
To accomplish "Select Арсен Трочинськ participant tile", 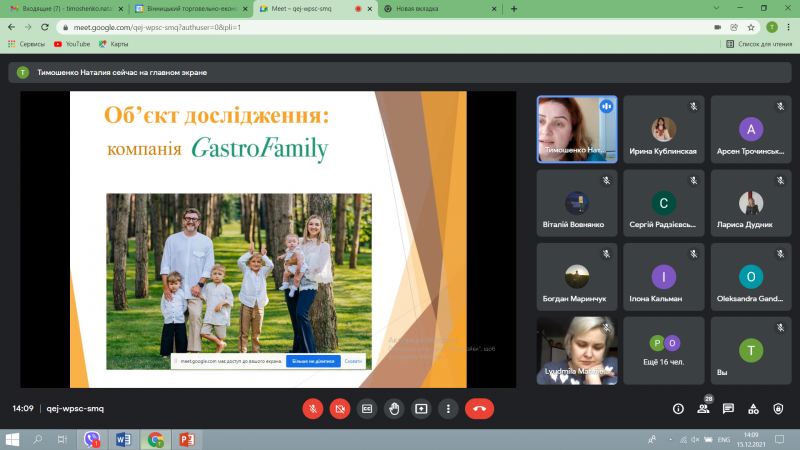I will click(751, 129).
